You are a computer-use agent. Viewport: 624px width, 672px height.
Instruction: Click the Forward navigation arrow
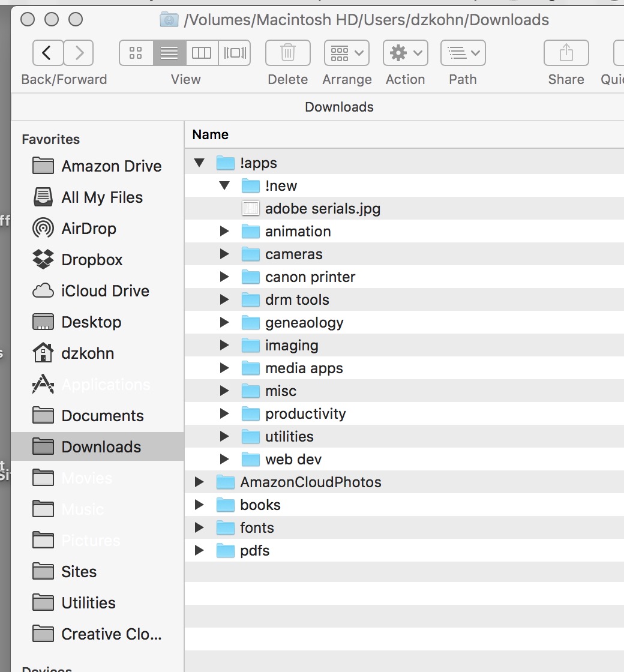(x=79, y=53)
